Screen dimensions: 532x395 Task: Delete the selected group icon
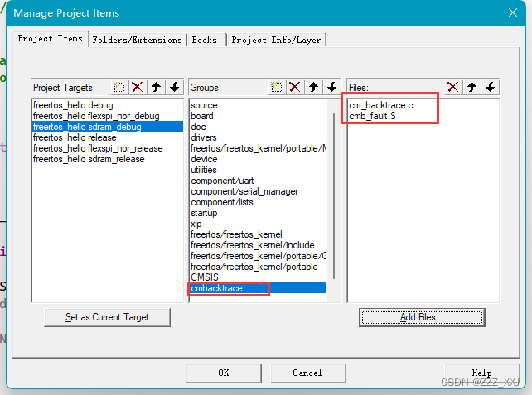point(294,88)
